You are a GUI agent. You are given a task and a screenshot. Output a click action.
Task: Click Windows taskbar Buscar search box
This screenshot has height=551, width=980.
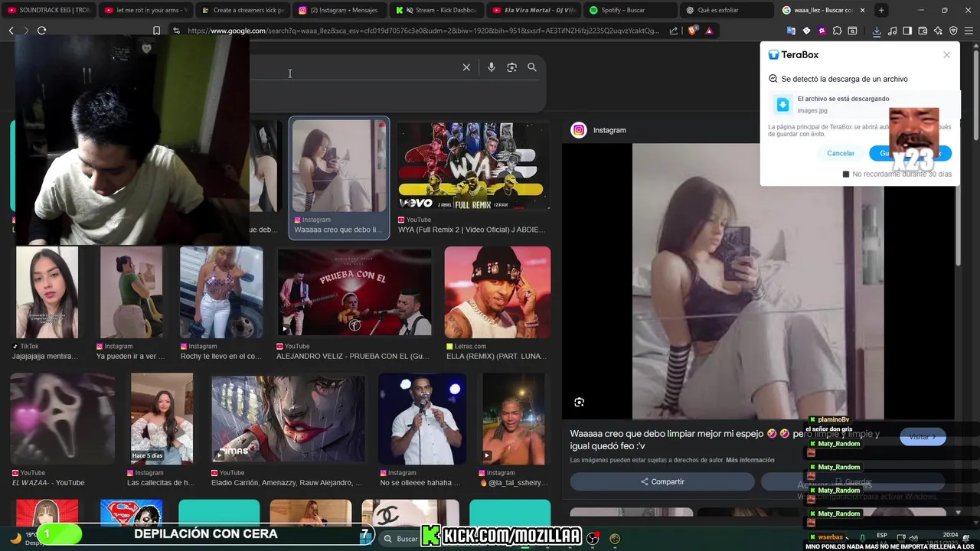[400, 539]
